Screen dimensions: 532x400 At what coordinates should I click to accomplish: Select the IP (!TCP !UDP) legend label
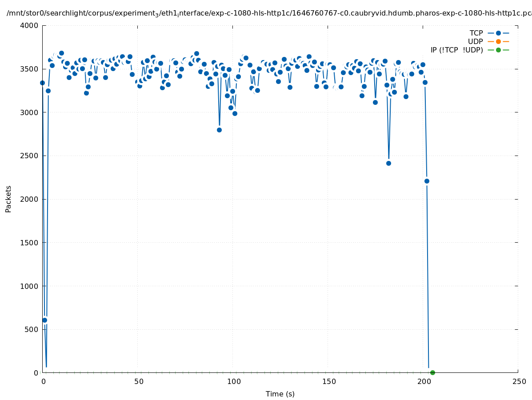coord(456,50)
